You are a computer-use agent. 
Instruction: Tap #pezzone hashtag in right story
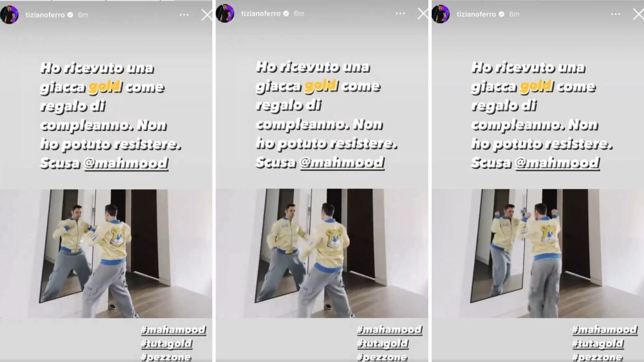597,357
